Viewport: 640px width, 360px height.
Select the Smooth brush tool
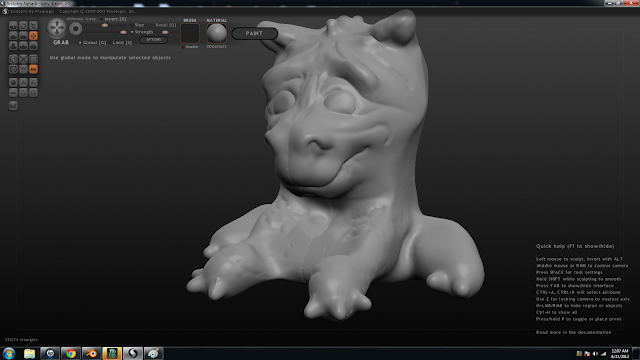33,46
